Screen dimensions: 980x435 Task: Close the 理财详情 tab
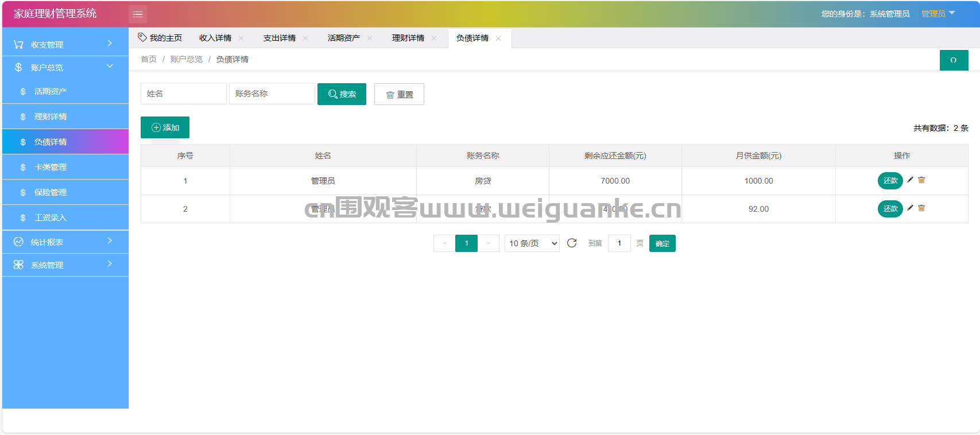point(434,38)
